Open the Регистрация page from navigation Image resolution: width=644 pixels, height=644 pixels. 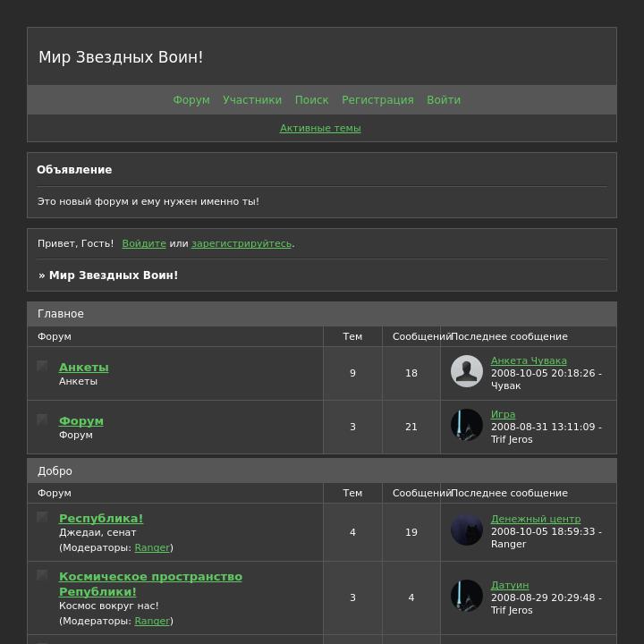click(377, 100)
